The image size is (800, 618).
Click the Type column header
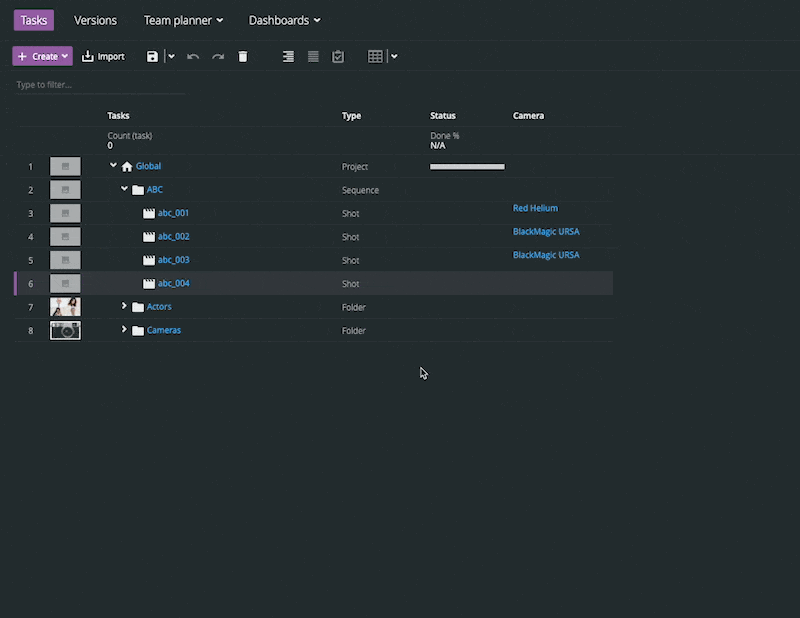pos(351,116)
